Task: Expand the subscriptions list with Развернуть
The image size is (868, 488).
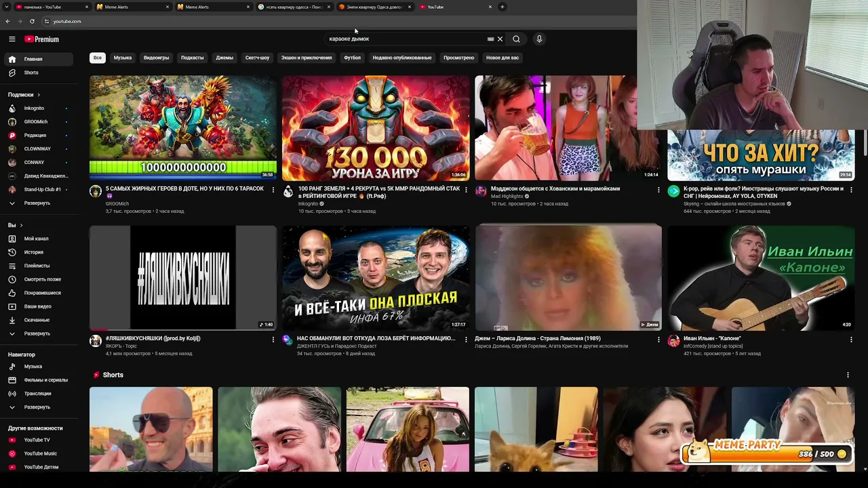Action: [37, 203]
